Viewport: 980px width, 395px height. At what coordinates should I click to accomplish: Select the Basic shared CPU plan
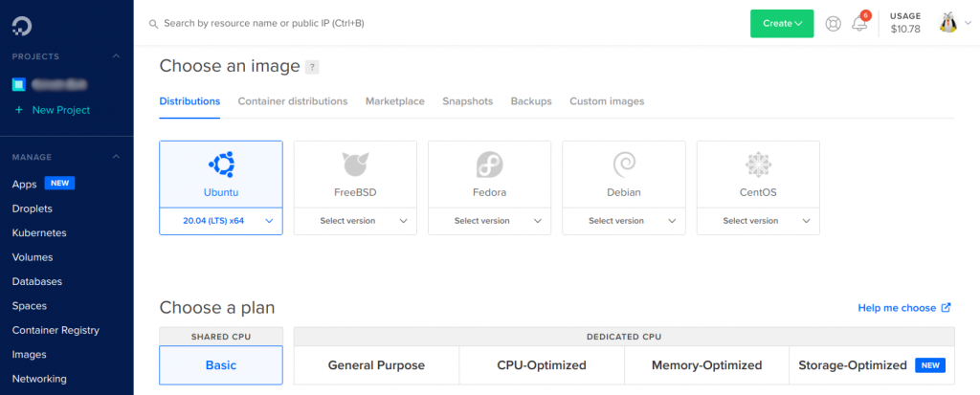point(221,365)
